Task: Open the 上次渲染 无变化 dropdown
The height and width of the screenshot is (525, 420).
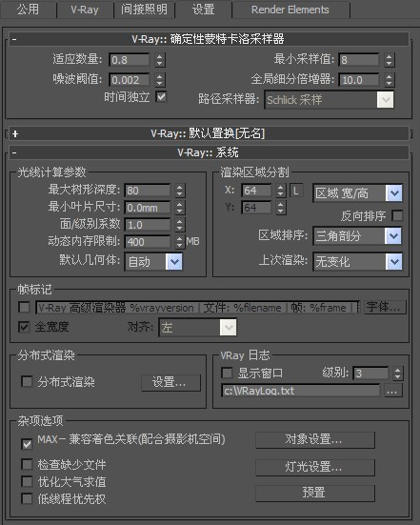Action: coord(357,261)
